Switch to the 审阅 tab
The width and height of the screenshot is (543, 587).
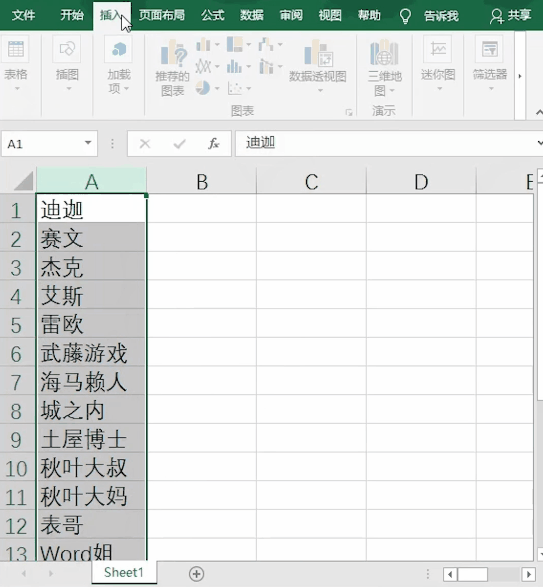pos(291,15)
